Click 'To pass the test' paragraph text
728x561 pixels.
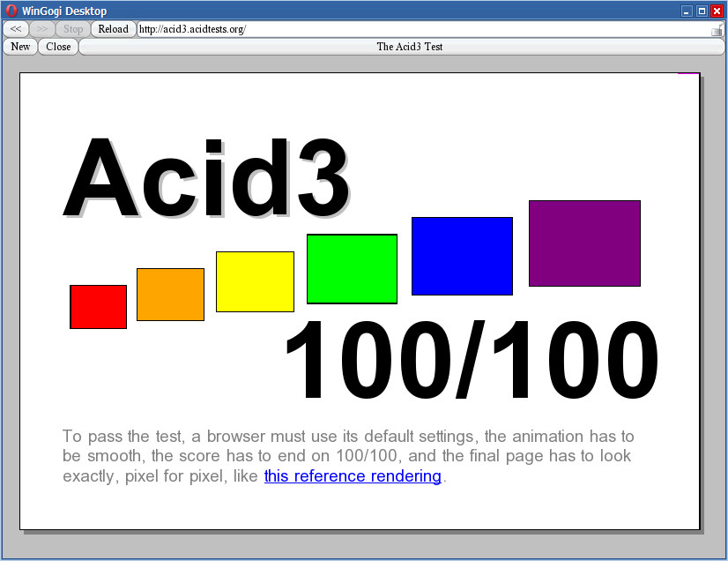348,456
